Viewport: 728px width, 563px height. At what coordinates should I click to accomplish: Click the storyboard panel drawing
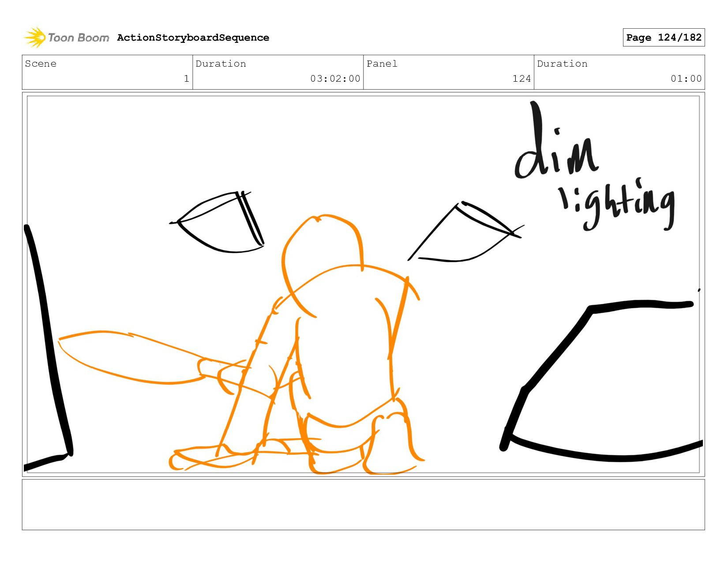point(363,284)
